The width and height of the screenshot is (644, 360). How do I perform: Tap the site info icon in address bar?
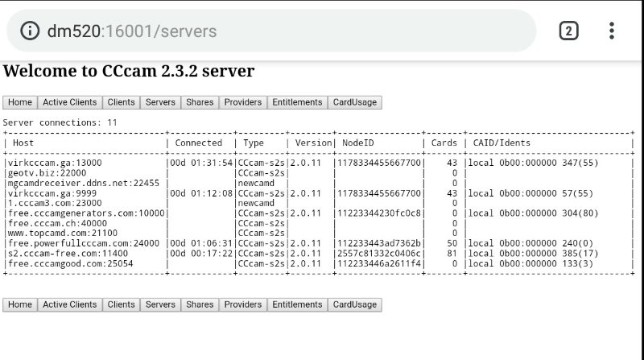(x=30, y=31)
